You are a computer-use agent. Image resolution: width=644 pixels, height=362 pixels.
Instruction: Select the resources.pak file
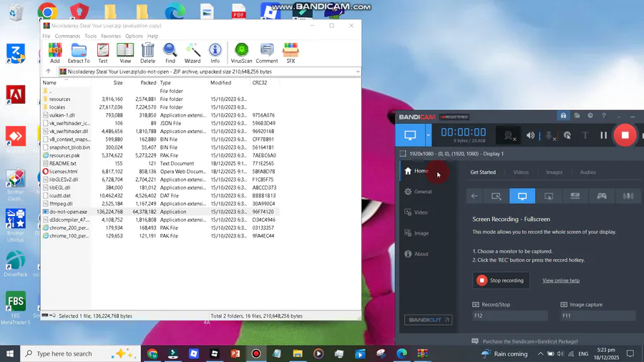pos(160,155)
